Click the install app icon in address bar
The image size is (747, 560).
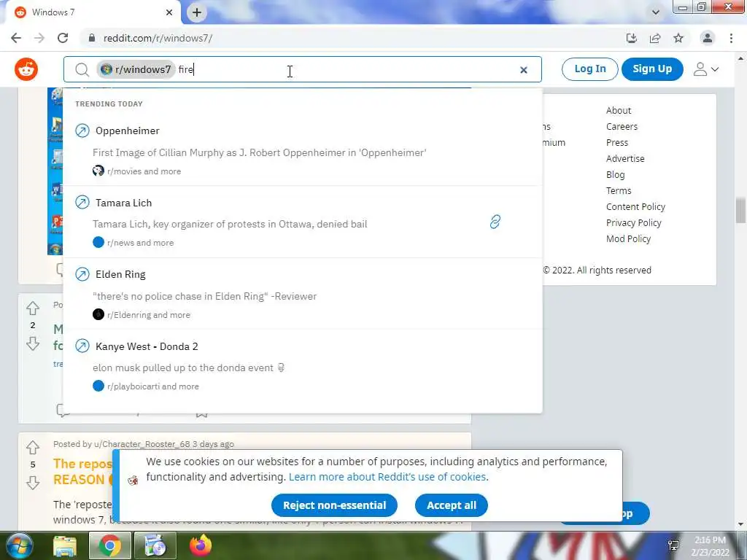point(632,38)
